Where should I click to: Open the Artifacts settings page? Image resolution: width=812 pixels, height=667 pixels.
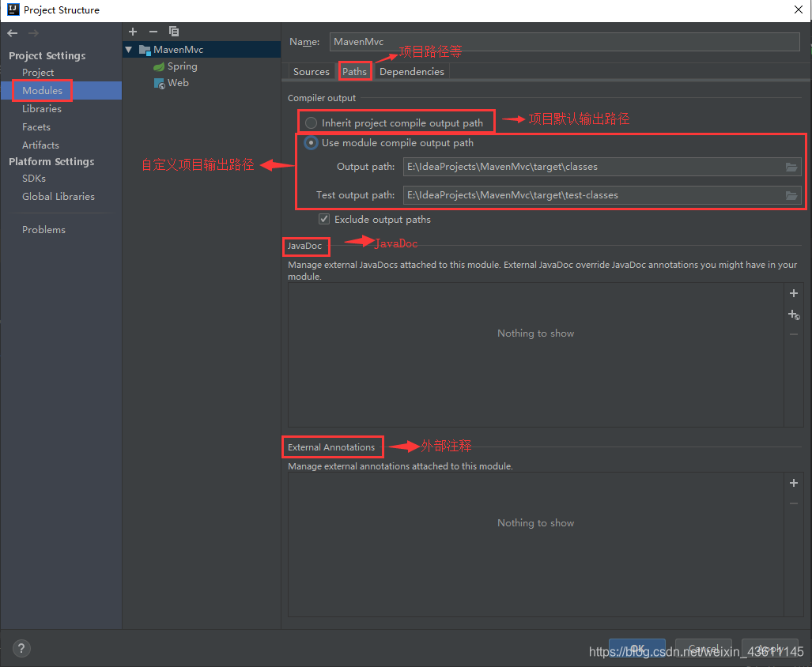pos(40,145)
